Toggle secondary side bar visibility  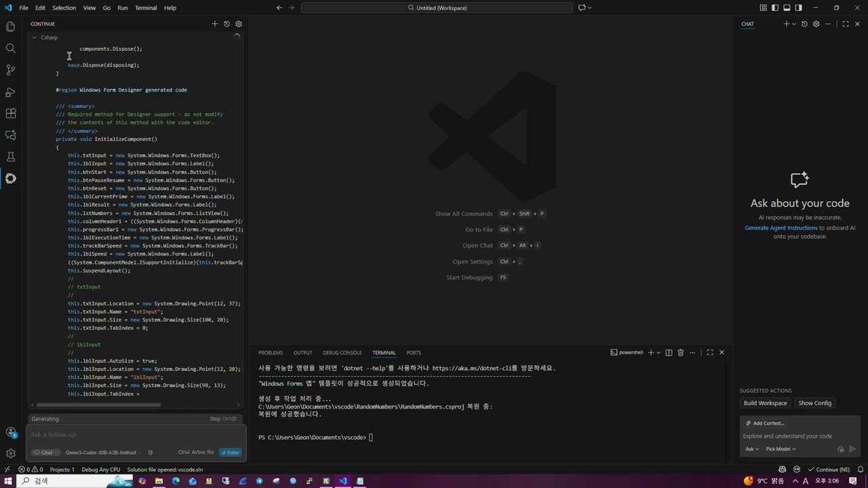coord(798,7)
